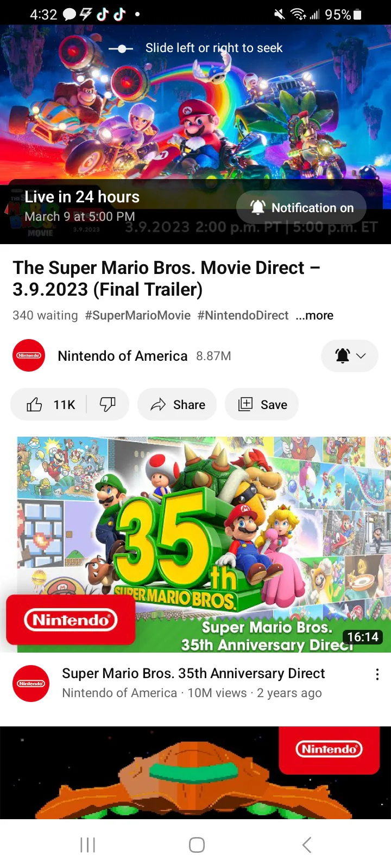Tap Android home button
The image size is (391, 868).
click(197, 845)
